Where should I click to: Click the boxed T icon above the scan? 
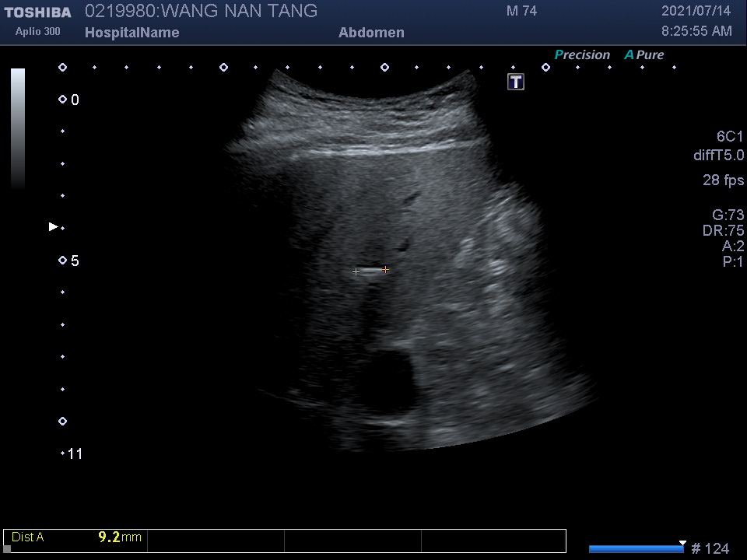coord(516,82)
